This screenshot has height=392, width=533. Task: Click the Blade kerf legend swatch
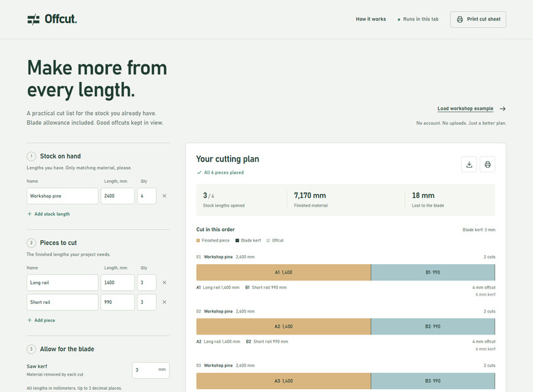pos(237,240)
